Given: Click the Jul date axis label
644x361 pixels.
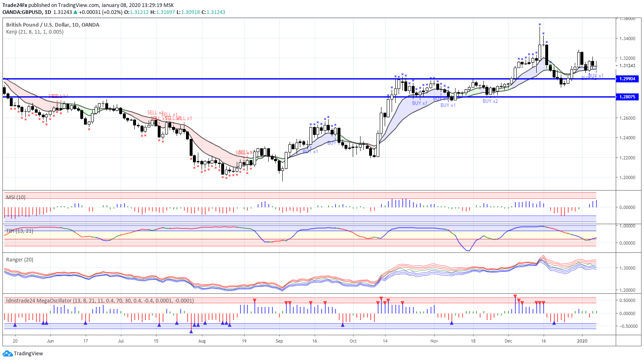Looking at the screenshot, I should pyautogui.click(x=121, y=341).
